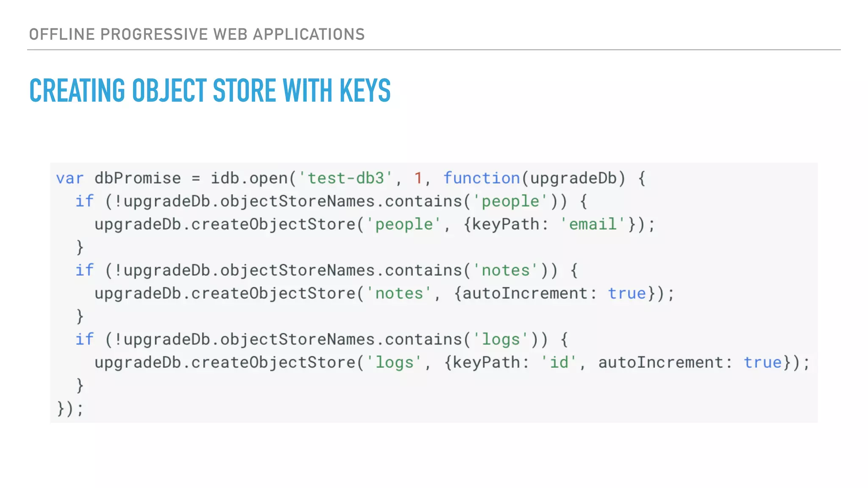Image resolution: width=868 pixels, height=488 pixels.
Task: Click the 'logs' string inside createObjectStore()
Action: point(394,363)
